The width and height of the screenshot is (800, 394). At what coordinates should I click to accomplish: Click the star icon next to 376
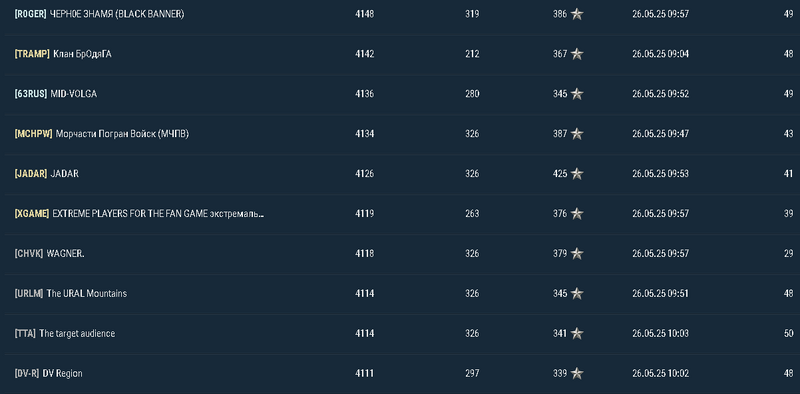(x=577, y=214)
